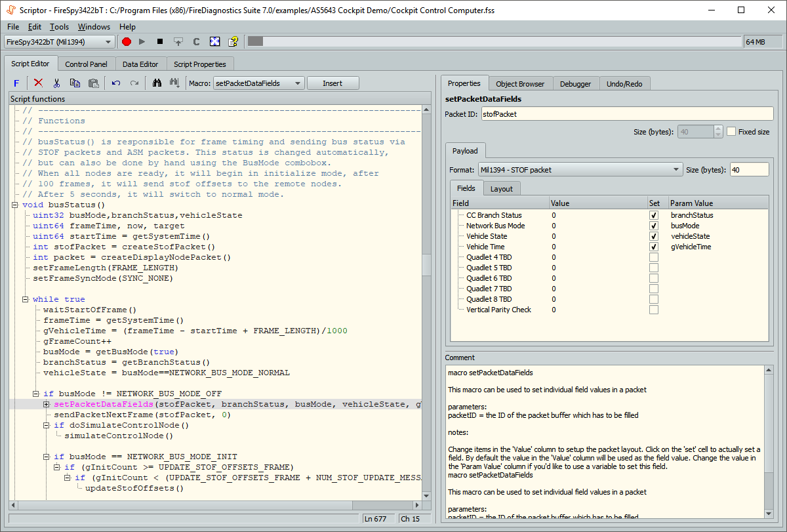Click the Field column header
Viewport: 787px width, 532px height.
[x=500, y=203]
